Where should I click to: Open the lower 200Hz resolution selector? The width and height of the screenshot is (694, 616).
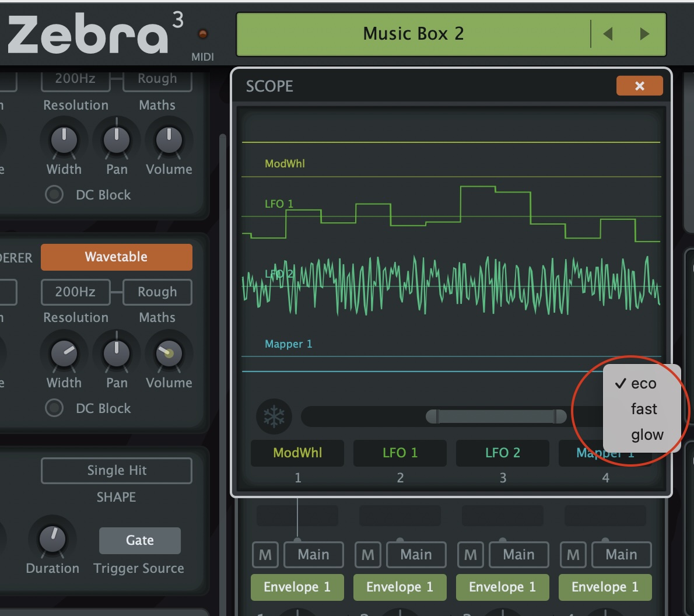point(75,292)
